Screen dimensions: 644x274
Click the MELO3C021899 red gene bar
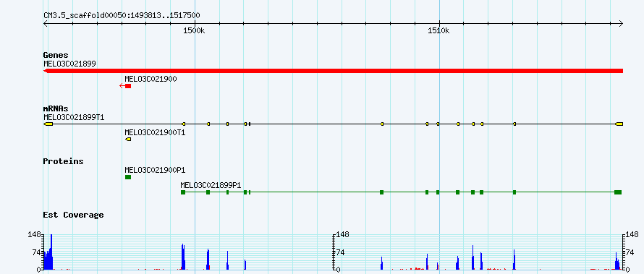pyautogui.click(x=333, y=71)
